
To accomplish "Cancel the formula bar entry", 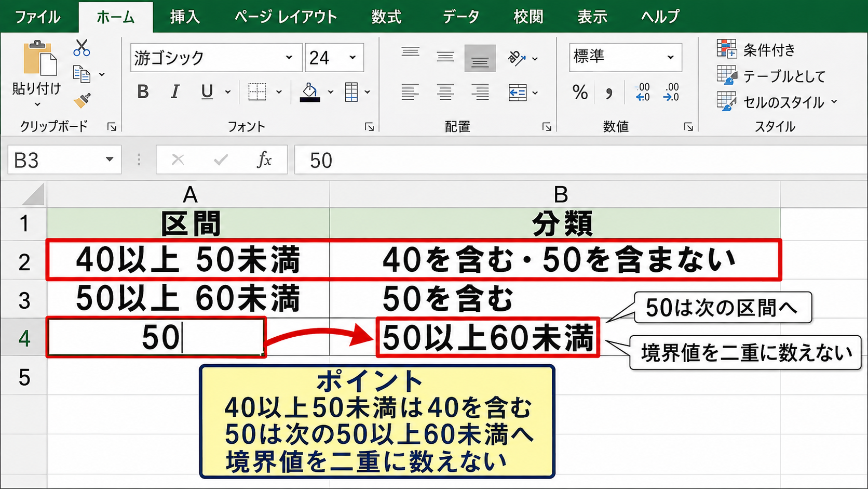I will (x=178, y=160).
